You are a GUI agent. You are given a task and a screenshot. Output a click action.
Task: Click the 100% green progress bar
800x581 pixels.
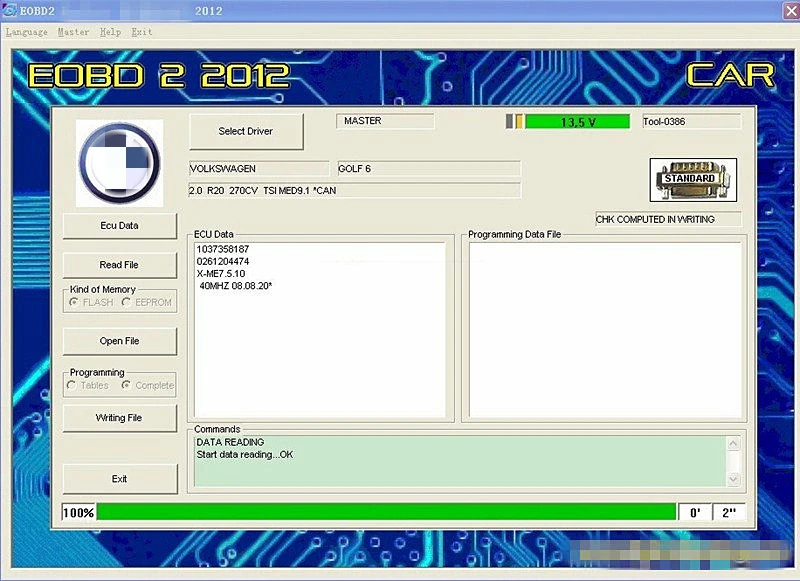click(386, 512)
